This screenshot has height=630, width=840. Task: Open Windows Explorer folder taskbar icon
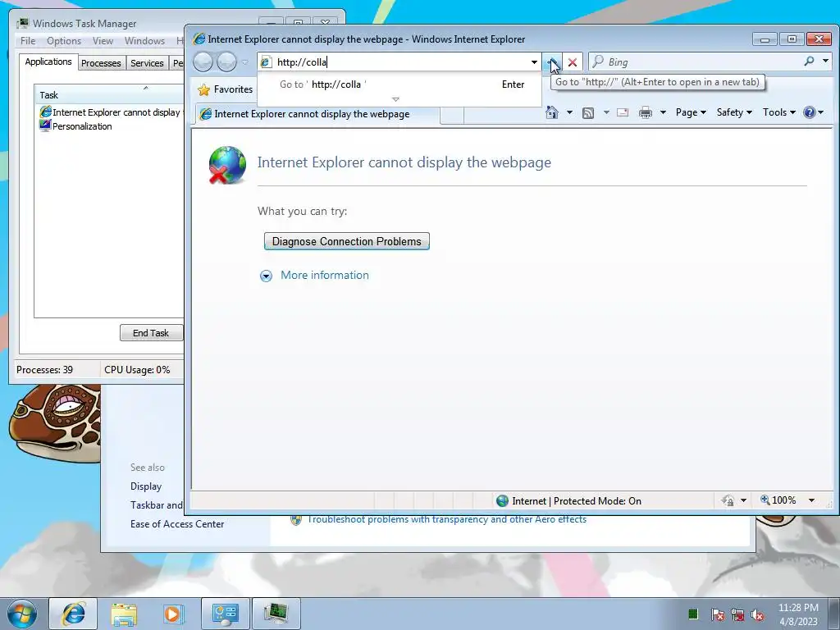tap(124, 614)
